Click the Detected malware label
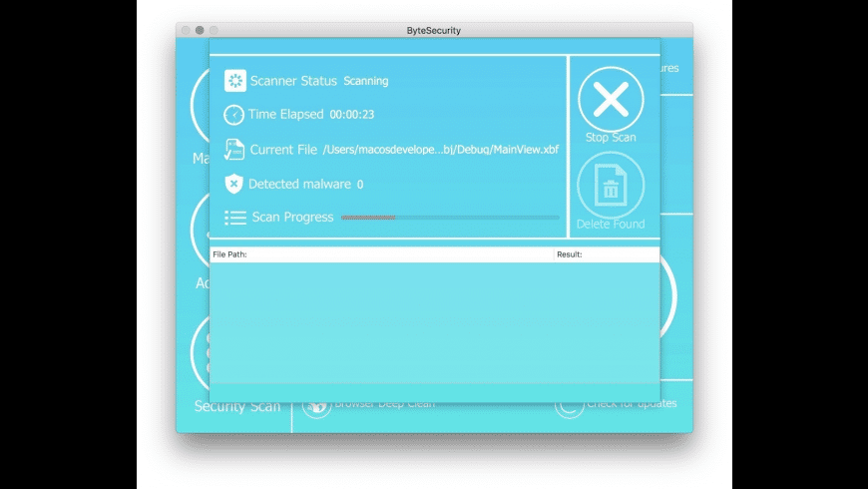This screenshot has width=868, height=489. pyautogui.click(x=299, y=184)
